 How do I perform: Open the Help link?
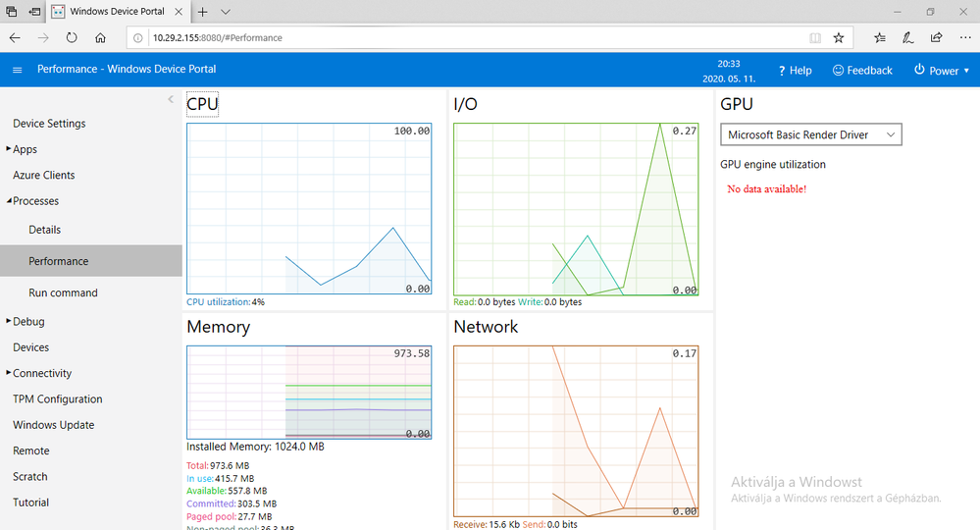pyautogui.click(x=795, y=71)
